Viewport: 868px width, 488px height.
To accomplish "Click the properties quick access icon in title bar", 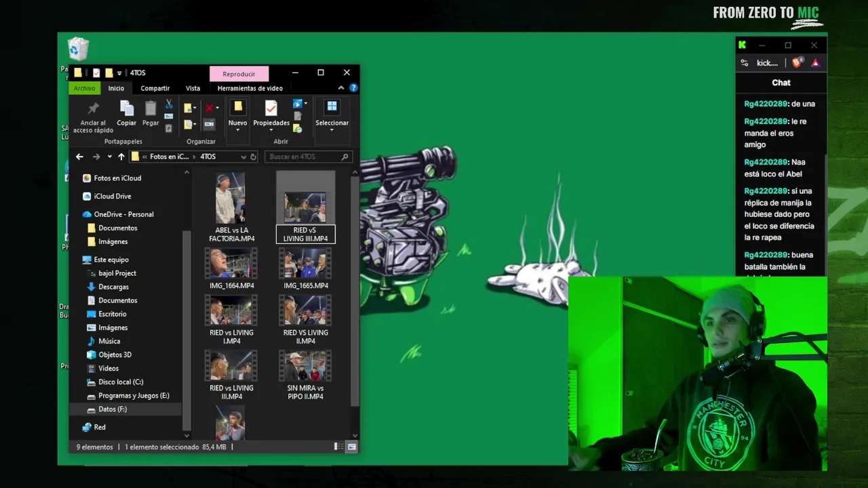I will pos(96,73).
